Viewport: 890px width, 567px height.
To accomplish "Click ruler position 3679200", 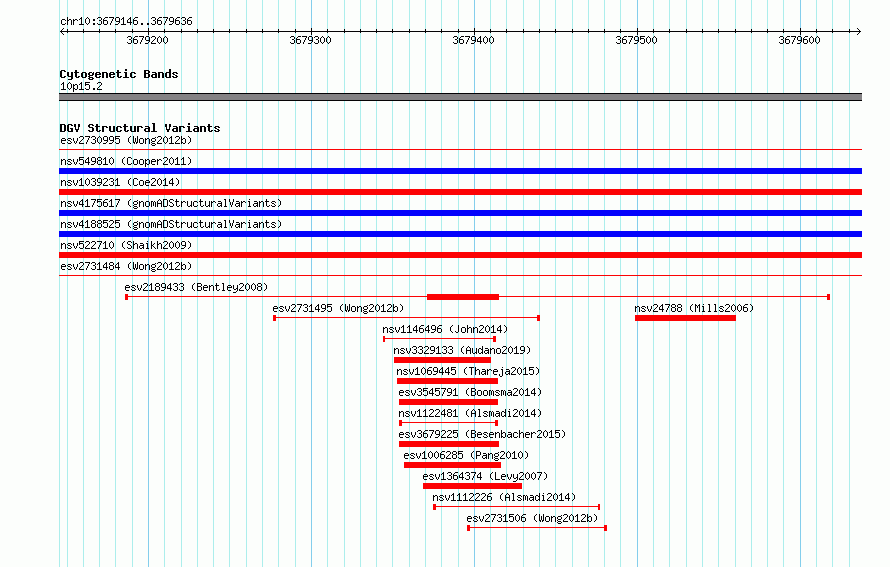I will pyautogui.click(x=148, y=40).
